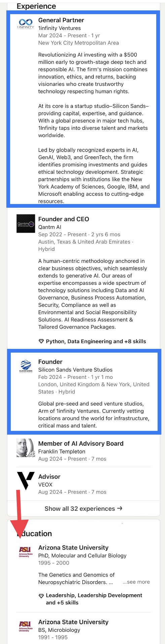This screenshot has height=644, width=165.
Task: Click the Silicon Sands Venture Studios logo
Action: [x=26, y=366]
